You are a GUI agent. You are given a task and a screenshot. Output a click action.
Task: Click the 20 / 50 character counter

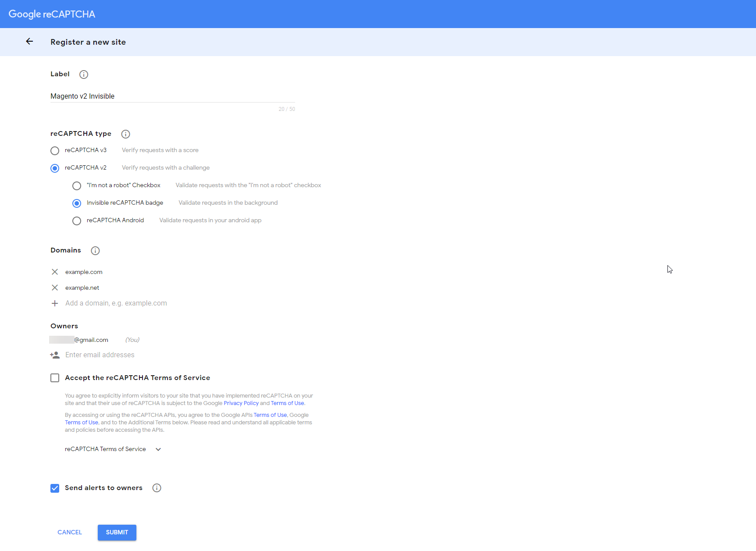pos(287,109)
